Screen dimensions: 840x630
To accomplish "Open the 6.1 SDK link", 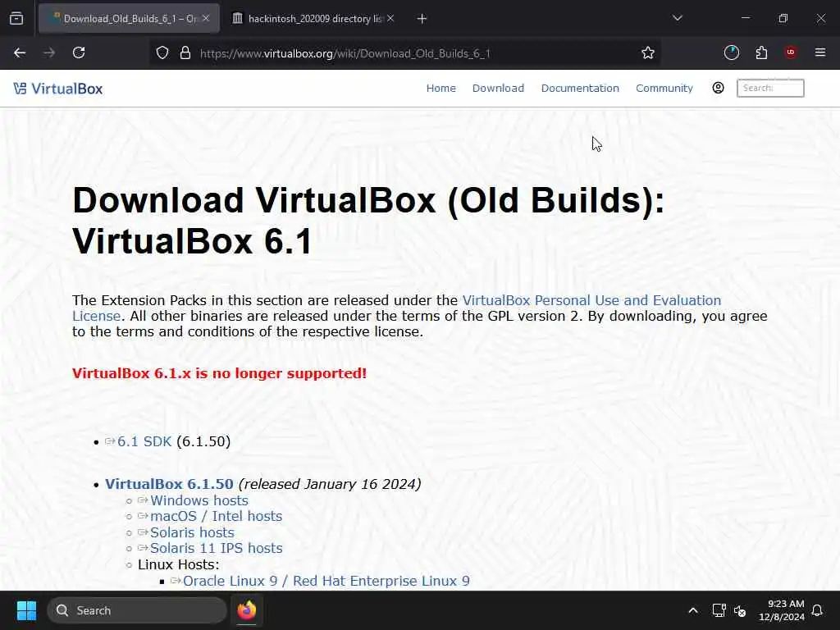I will [x=144, y=441].
